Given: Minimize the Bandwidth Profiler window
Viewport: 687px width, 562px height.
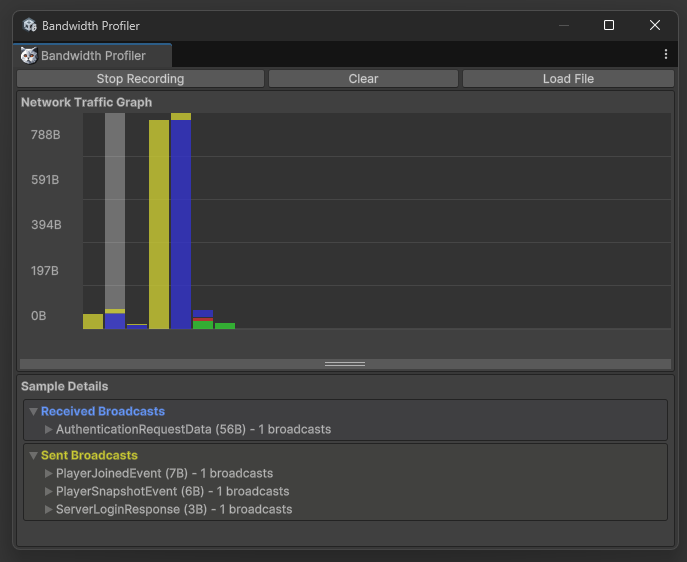Looking at the screenshot, I should coord(563,25).
